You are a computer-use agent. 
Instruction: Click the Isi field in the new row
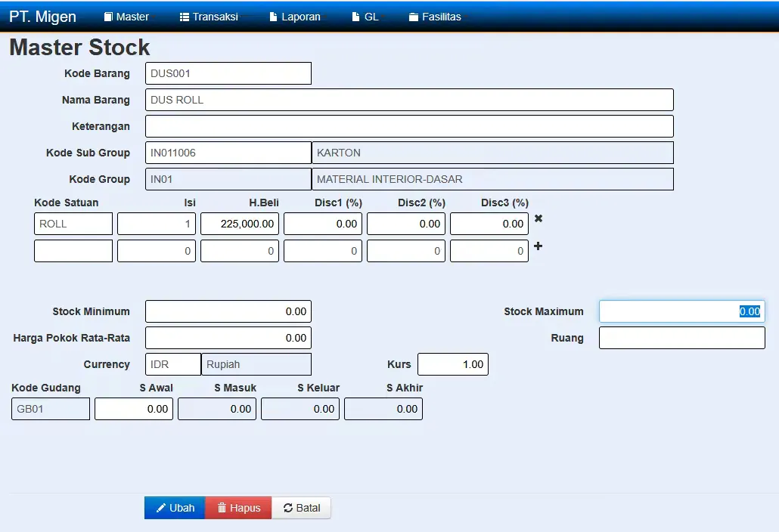(x=157, y=251)
